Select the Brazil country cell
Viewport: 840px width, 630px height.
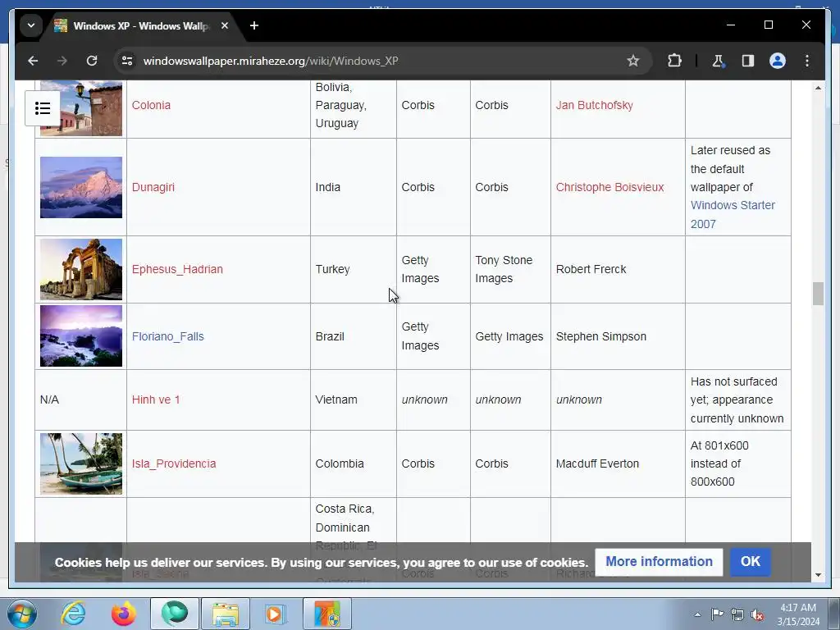pyautogui.click(x=353, y=336)
